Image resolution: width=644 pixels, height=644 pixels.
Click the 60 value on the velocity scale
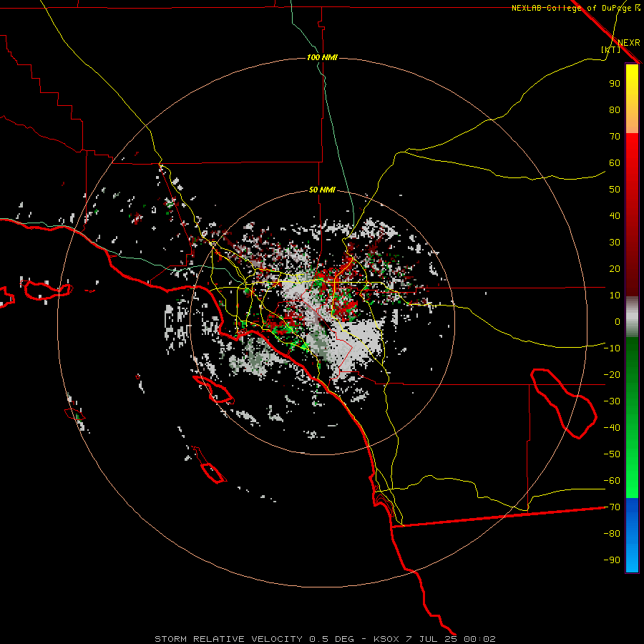coord(615,162)
